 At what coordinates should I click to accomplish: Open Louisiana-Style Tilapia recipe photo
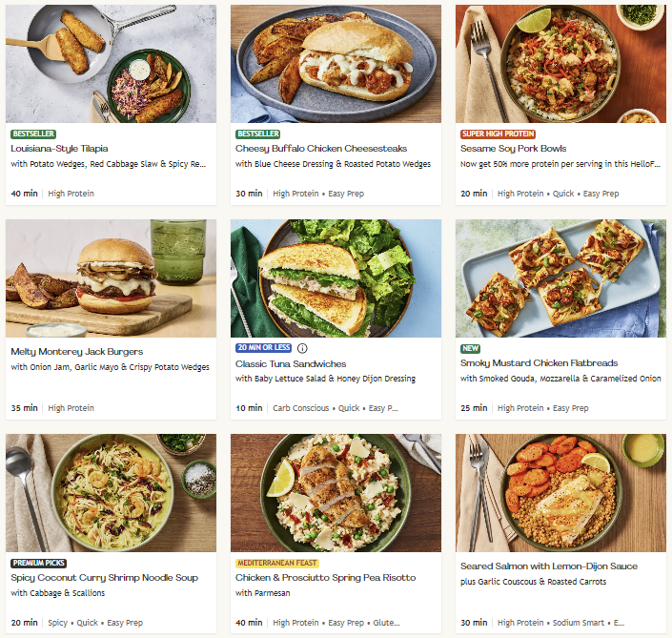(x=111, y=64)
